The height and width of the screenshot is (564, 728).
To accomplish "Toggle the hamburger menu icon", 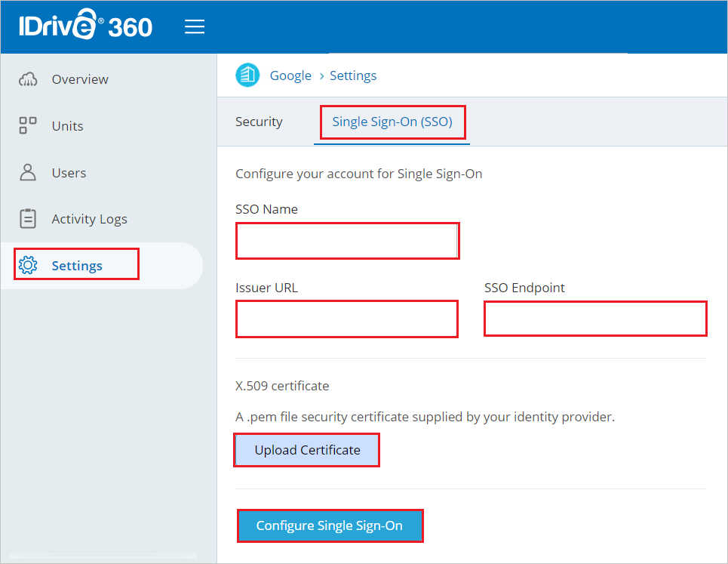I will 195,26.
